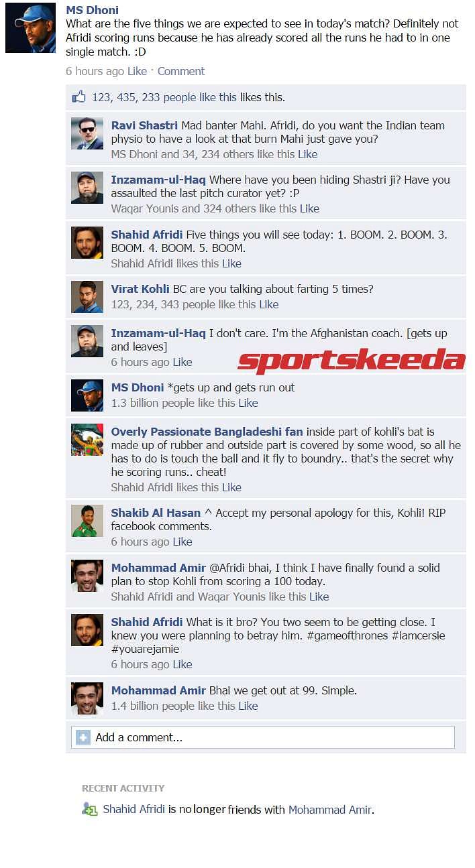Click the thumbs-up icon beside the like count
This screenshot has height=868, width=475.
(x=79, y=97)
